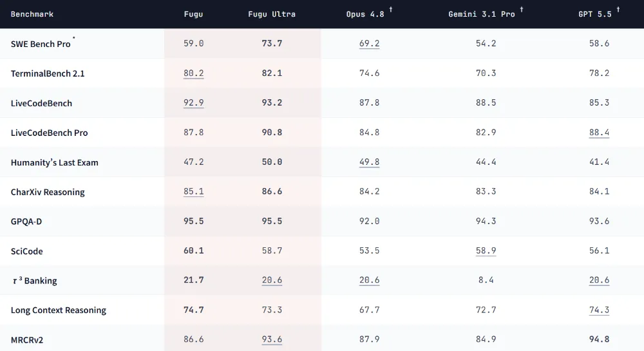This screenshot has width=644, height=351.
Task: Select the underlined 88.4 GPT 5.5 score
Action: click(x=599, y=132)
